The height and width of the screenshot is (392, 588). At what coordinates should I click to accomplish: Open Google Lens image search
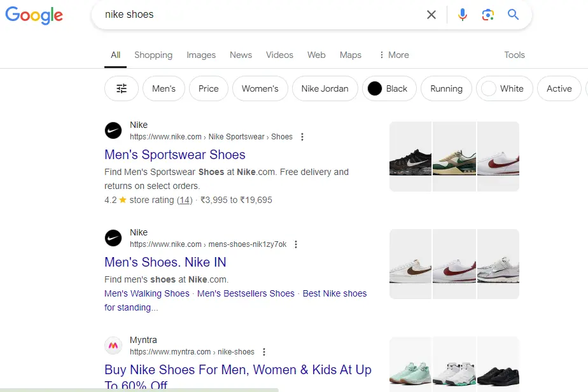pyautogui.click(x=487, y=14)
